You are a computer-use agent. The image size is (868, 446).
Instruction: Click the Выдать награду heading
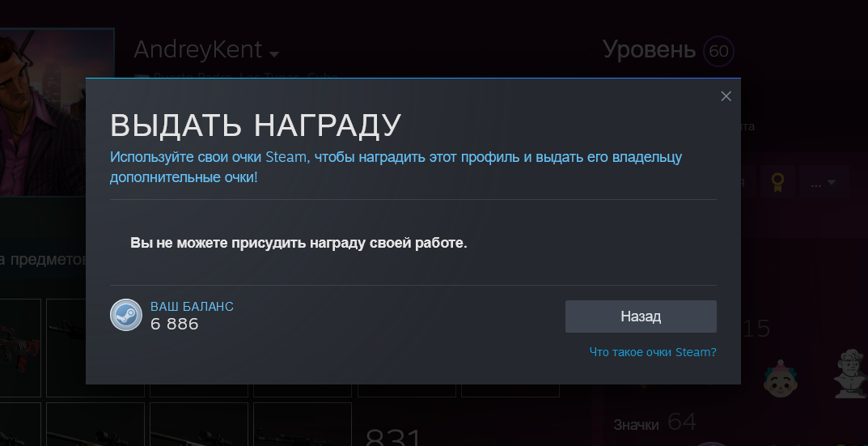point(255,125)
